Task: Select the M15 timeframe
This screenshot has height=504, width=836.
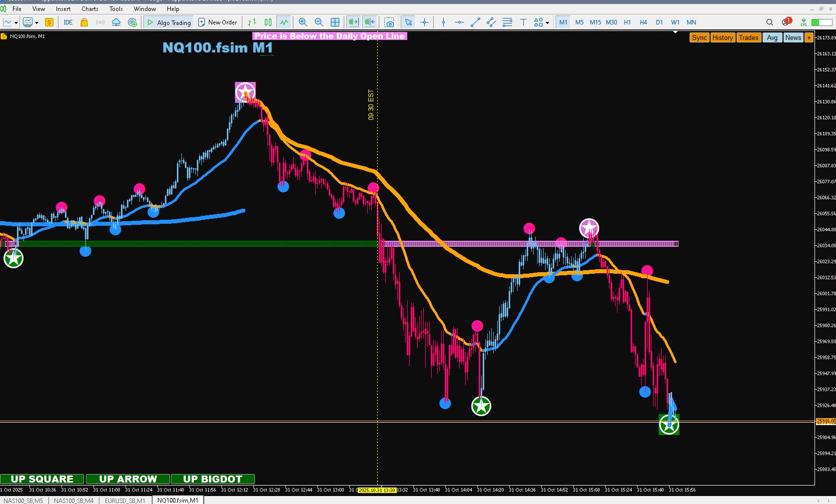Action: tap(595, 22)
